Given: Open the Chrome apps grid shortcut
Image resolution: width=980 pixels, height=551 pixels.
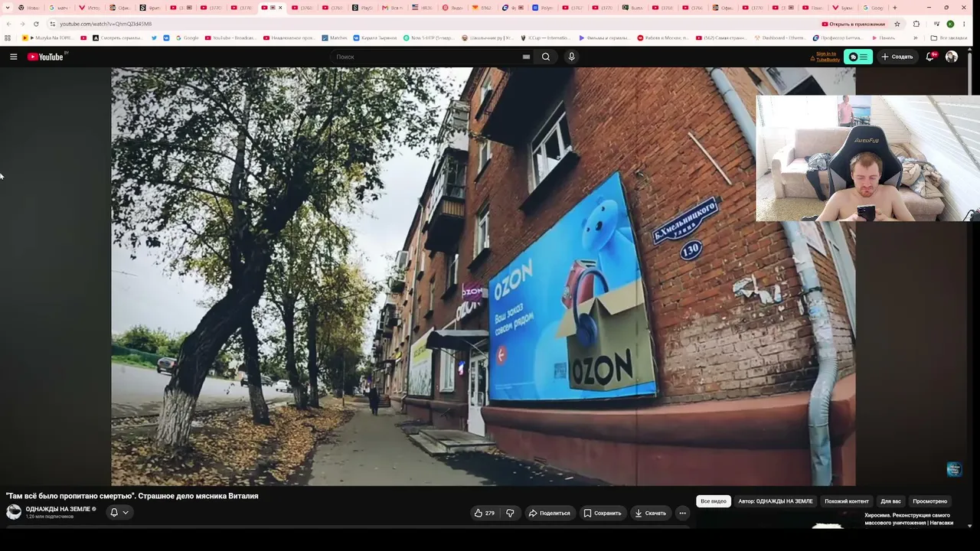Looking at the screenshot, I should (x=8, y=37).
